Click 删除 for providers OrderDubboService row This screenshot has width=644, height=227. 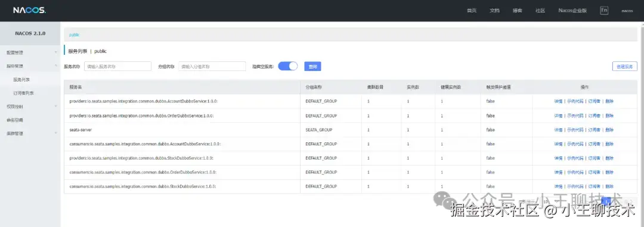[x=609, y=116]
